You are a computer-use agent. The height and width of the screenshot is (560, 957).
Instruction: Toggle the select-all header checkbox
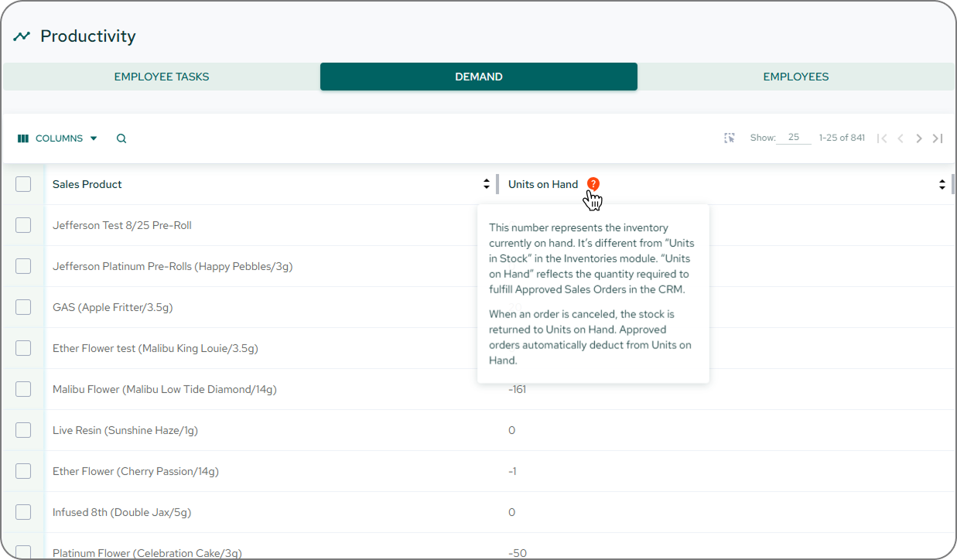23,184
